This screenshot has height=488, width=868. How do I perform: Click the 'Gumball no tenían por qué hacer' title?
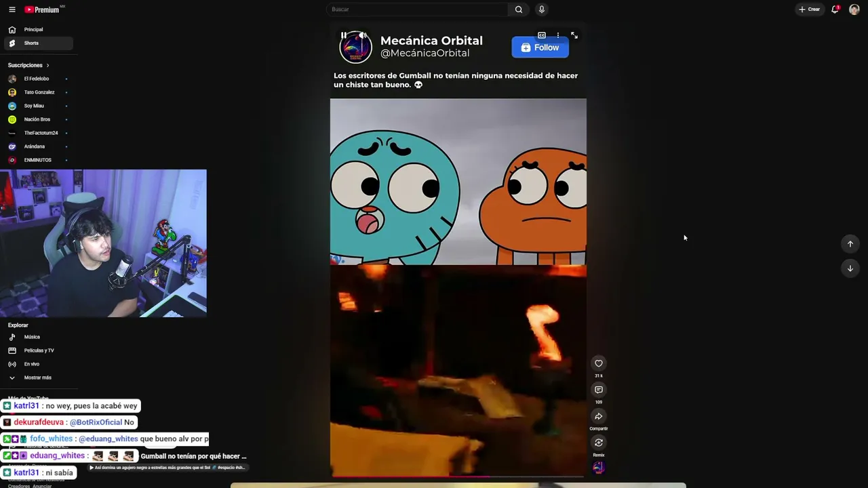[194, 456]
